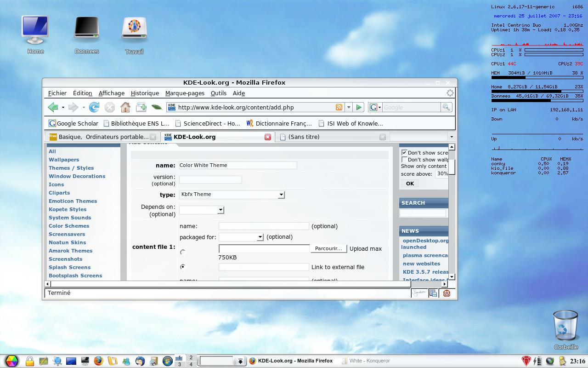Open the Google search engine selector

(x=375, y=107)
